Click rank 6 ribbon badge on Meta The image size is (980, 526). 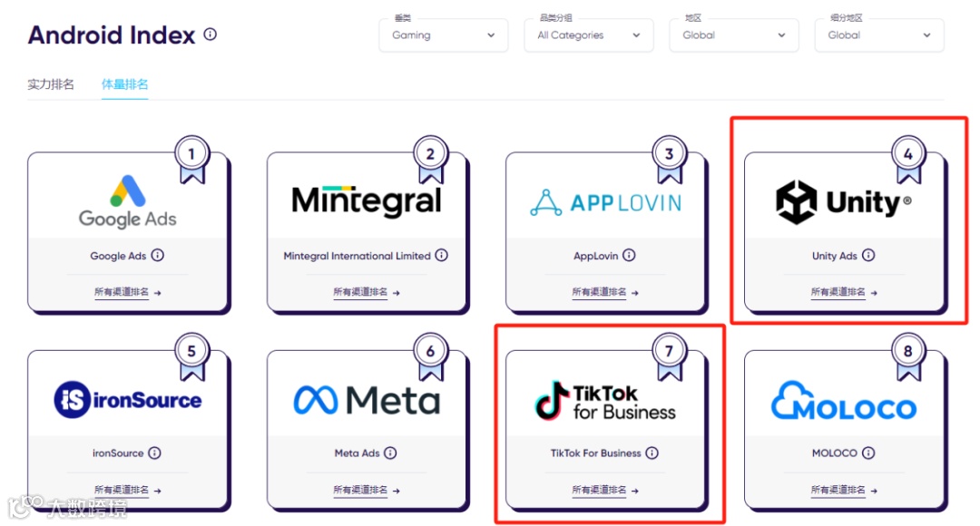coord(431,356)
